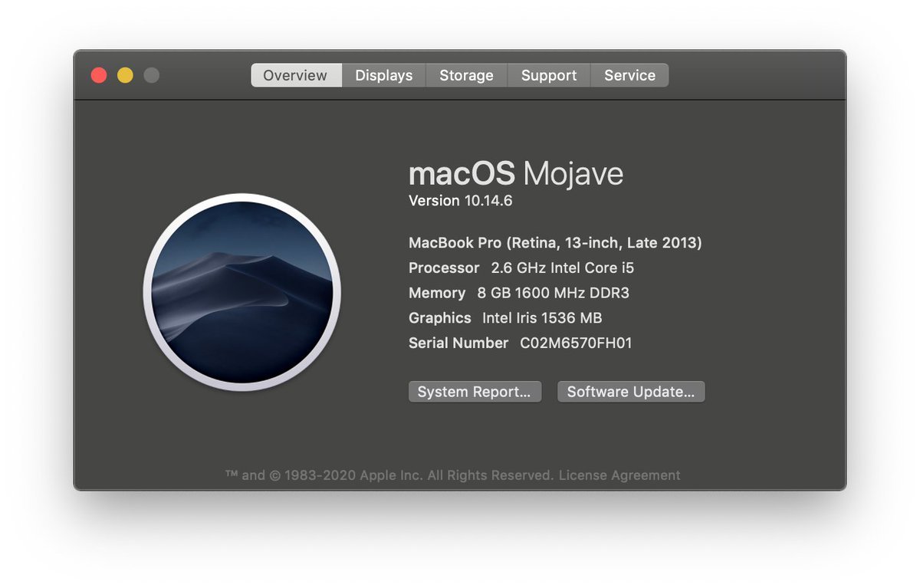The height and width of the screenshot is (588, 920).
Task: Click the Intel Iris 1536 MB value
Action: (542, 318)
